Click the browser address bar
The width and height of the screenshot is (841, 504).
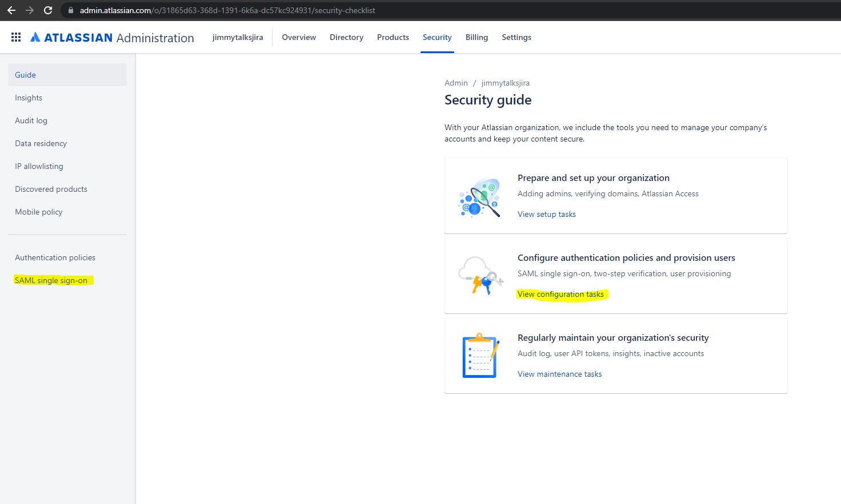(x=229, y=10)
